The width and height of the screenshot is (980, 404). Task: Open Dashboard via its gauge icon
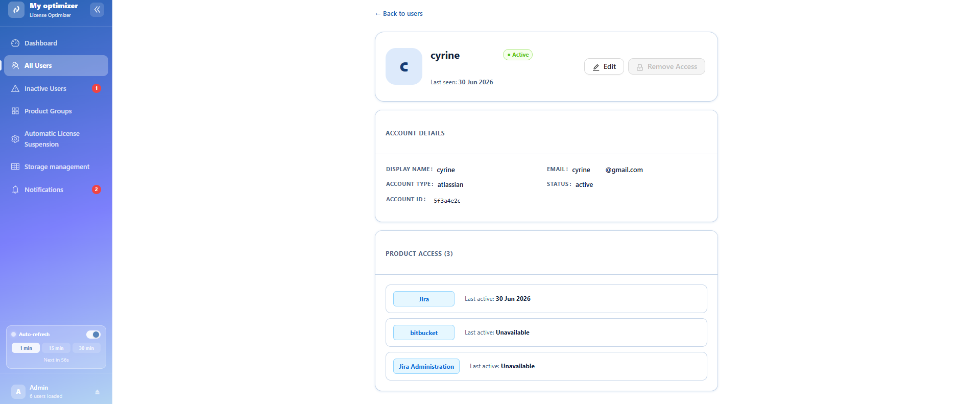click(x=15, y=43)
